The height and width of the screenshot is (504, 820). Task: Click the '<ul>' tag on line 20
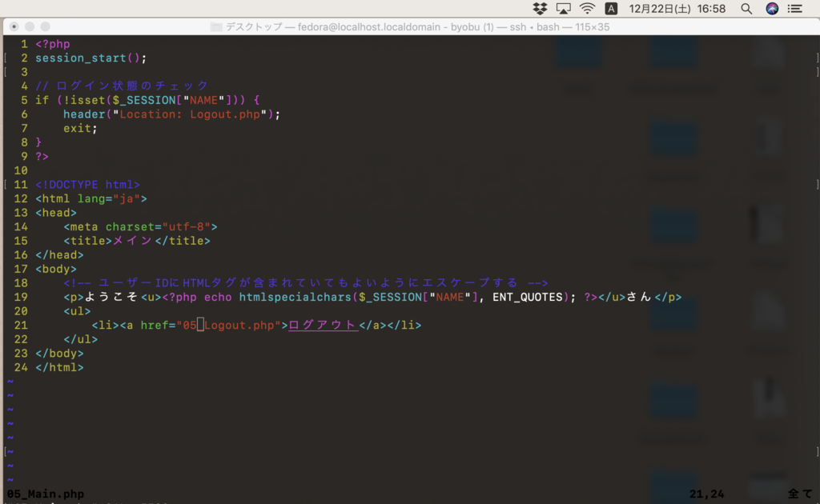(x=77, y=310)
